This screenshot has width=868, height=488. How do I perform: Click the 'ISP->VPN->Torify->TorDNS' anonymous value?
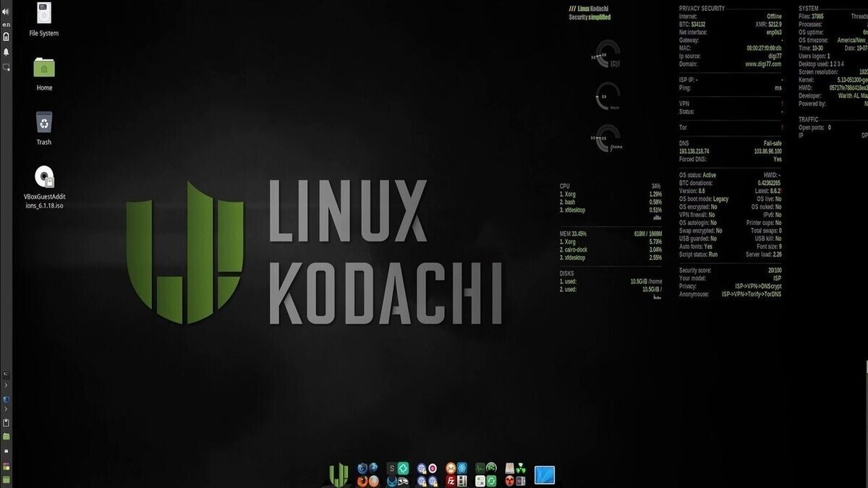(x=752, y=294)
